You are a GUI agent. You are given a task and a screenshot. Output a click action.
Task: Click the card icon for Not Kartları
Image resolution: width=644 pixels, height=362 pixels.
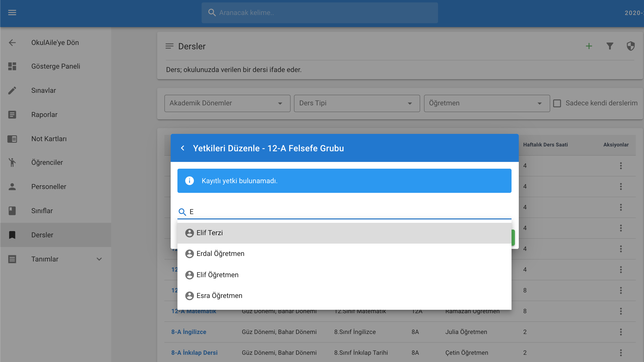click(x=12, y=139)
